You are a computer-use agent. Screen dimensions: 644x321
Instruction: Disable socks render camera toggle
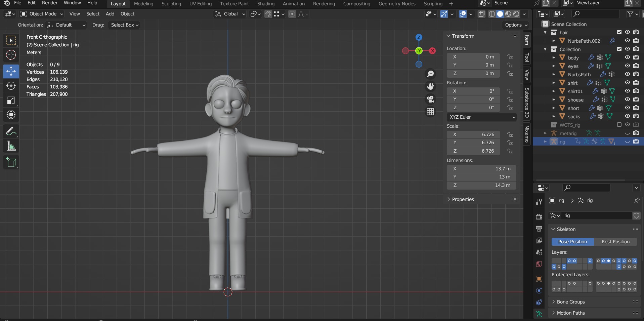pyautogui.click(x=636, y=116)
